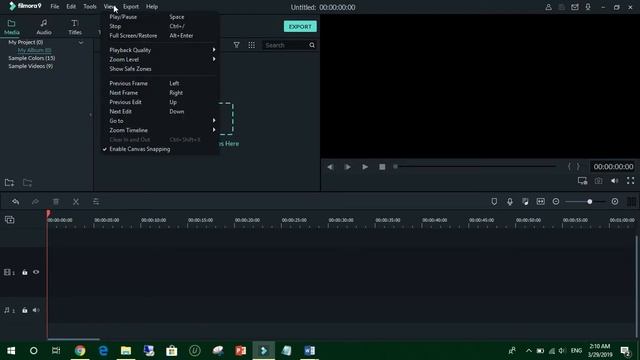Viewport: 640px width, 360px height.
Task: Play the preview
Action: (365, 167)
